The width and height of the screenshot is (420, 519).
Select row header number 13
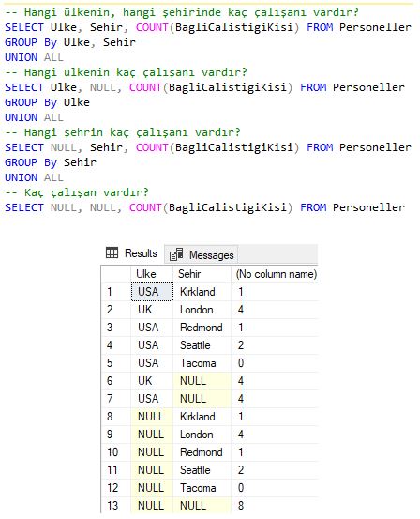point(116,506)
